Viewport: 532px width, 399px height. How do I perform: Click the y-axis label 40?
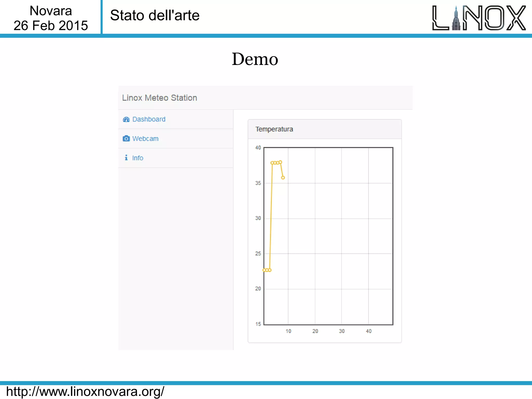(258, 148)
